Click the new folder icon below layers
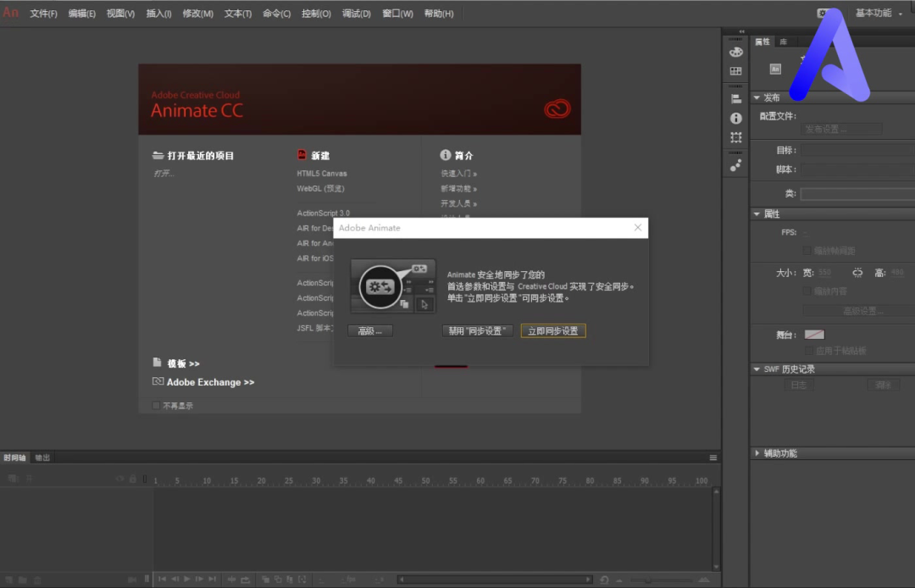Image resolution: width=915 pixels, height=588 pixels. tap(23, 580)
